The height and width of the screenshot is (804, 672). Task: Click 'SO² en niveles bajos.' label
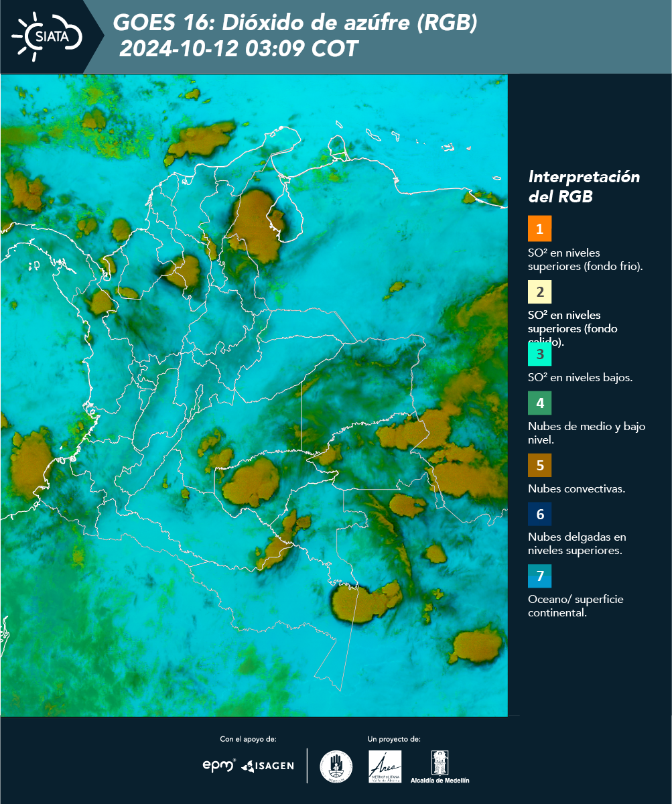(580, 377)
